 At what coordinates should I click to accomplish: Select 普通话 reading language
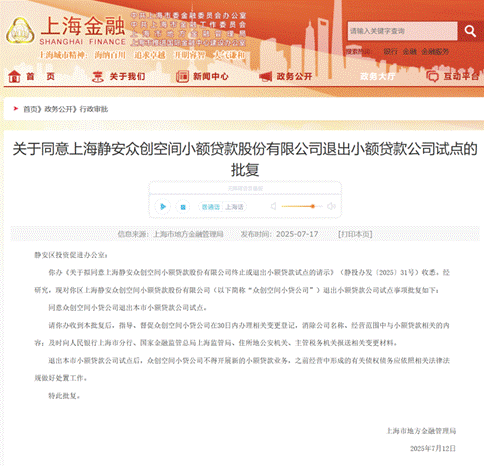pos(211,207)
